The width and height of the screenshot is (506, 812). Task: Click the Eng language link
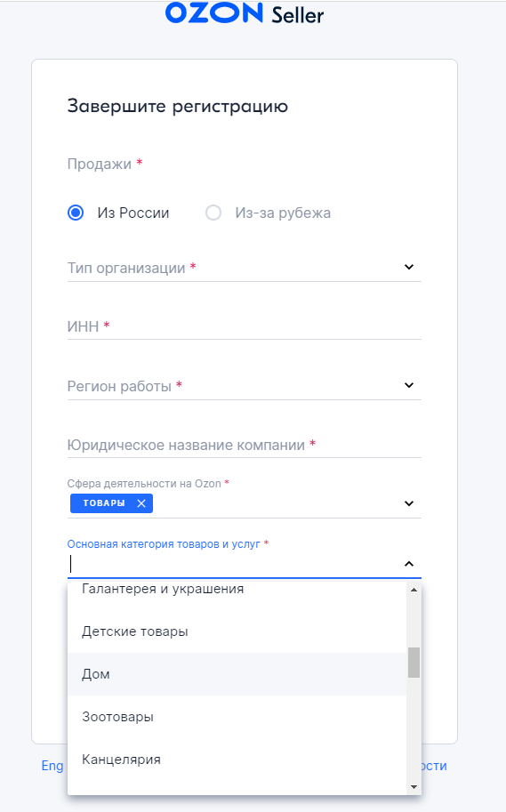point(52,766)
